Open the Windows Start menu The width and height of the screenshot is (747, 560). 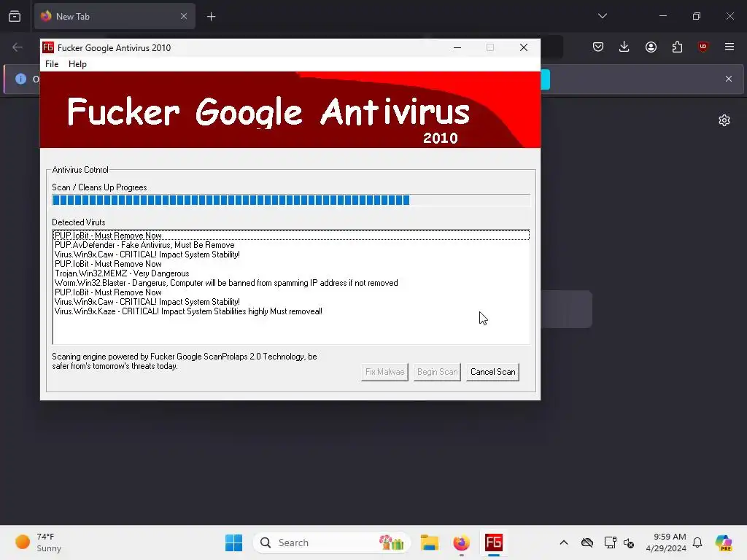pyautogui.click(x=233, y=542)
